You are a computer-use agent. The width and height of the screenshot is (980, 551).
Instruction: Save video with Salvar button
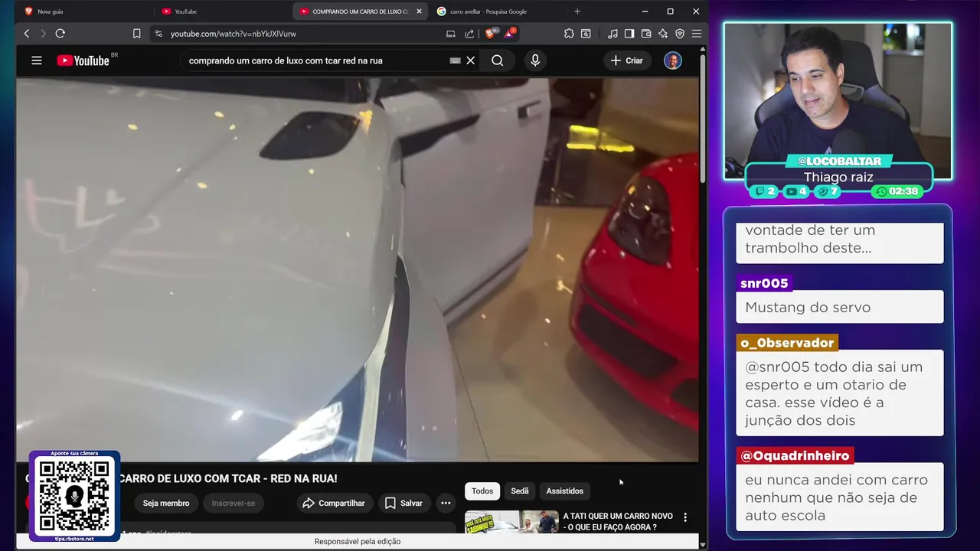click(403, 503)
